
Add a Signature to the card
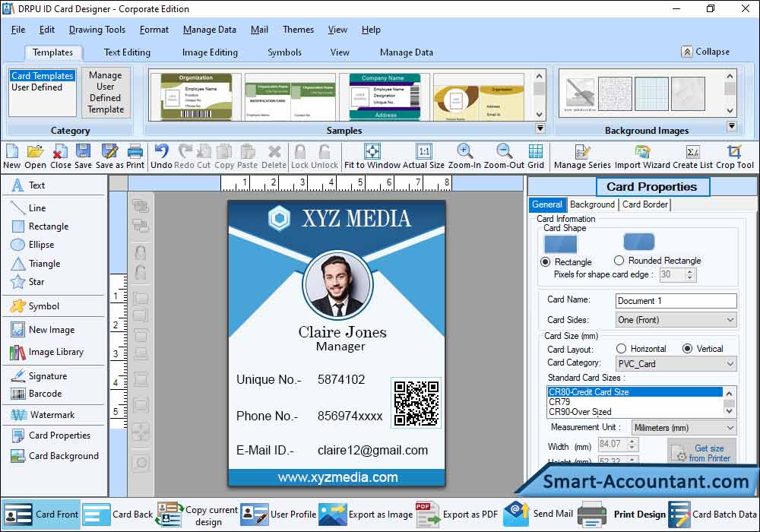tap(39, 376)
